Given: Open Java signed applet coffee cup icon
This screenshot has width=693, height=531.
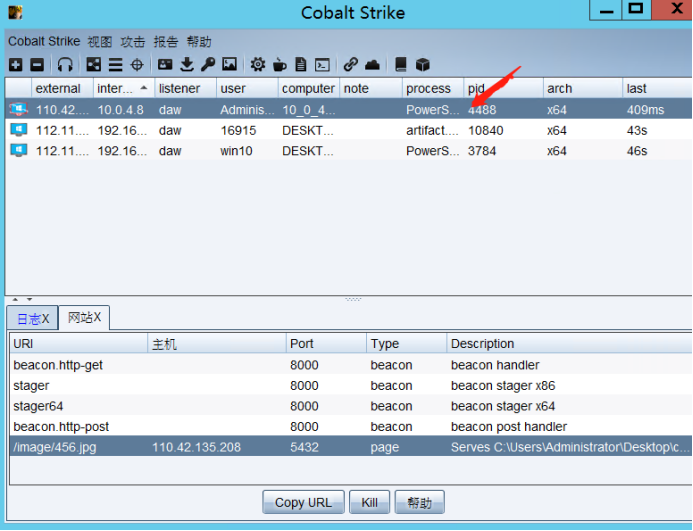Looking at the screenshot, I should [x=279, y=65].
